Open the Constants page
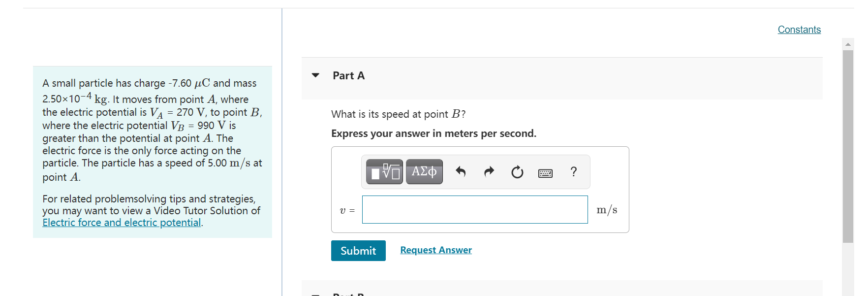Image resolution: width=868 pixels, height=296 pixels. 799,30
